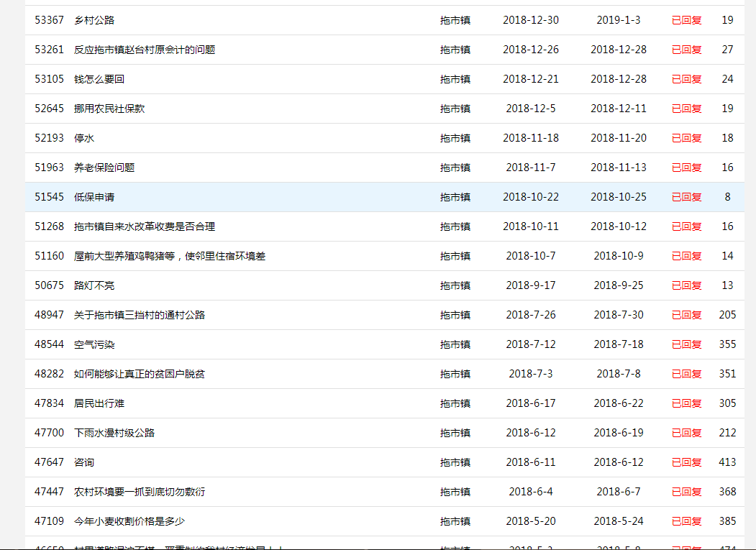Open the 养老保险问题 post
This screenshot has height=550, width=756.
104,168
